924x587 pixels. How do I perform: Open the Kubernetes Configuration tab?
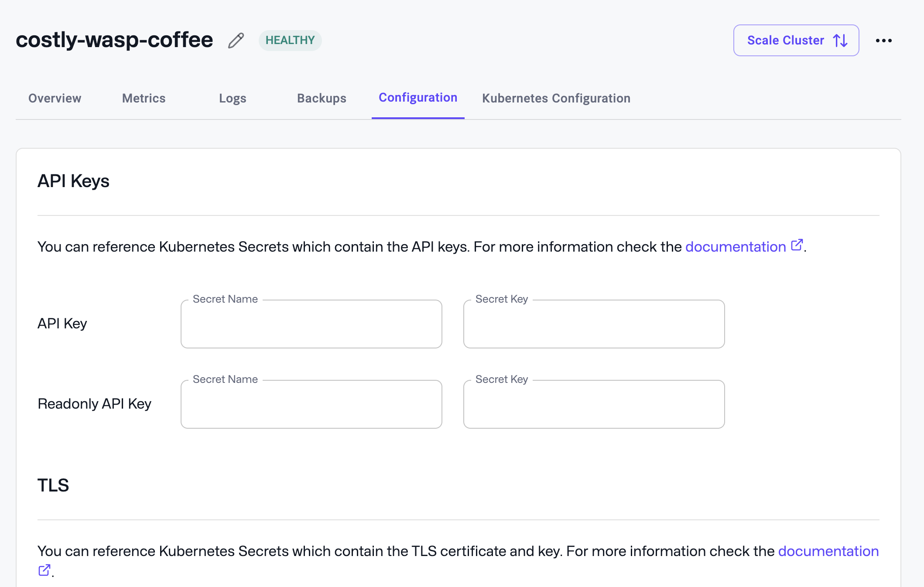click(556, 98)
